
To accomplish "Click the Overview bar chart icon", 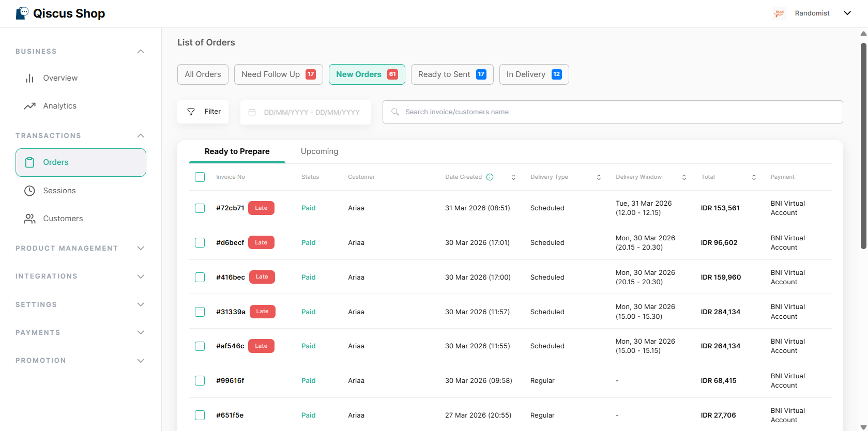I will (x=29, y=78).
